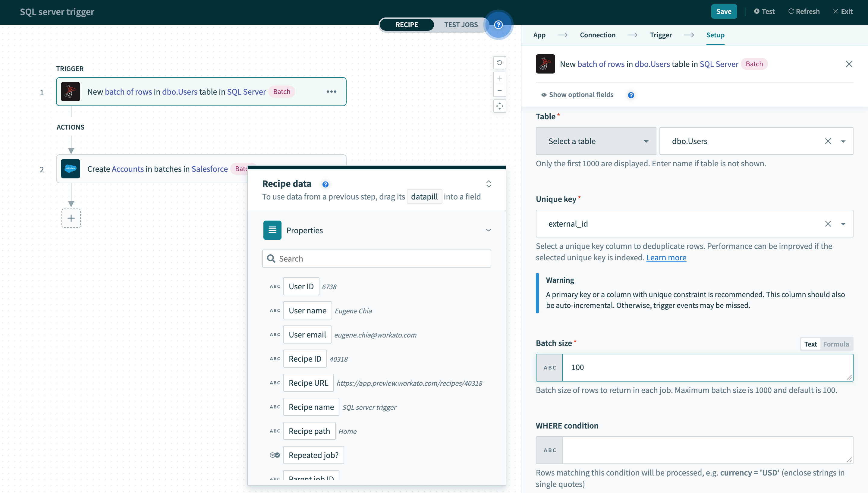
Task: Click the SQL Server trigger node icon
Action: pos(70,91)
